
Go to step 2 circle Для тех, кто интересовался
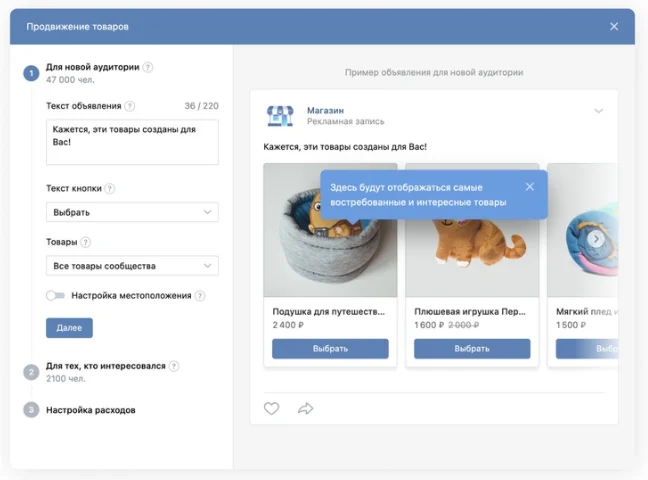coord(31,372)
